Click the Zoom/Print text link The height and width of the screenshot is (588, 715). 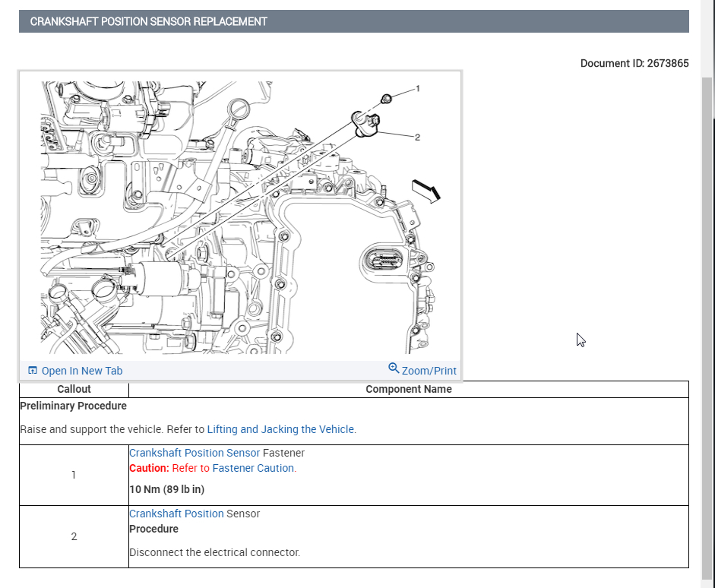coord(429,371)
